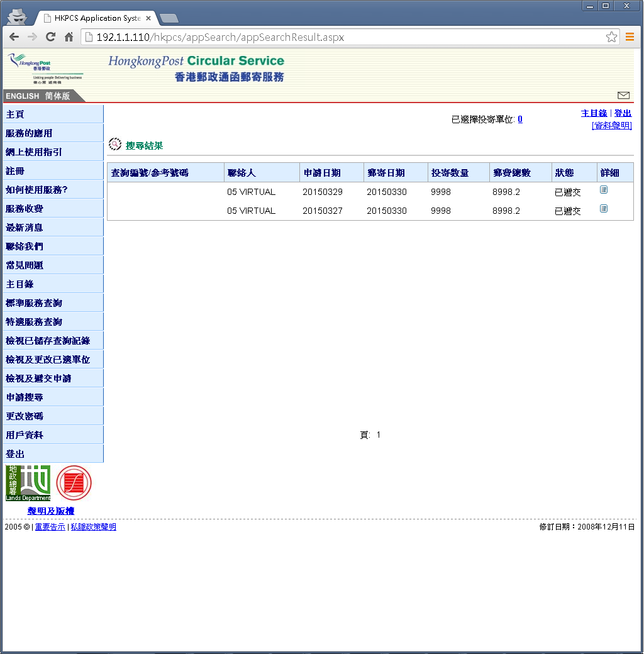Click the search results magnifier icon

click(115, 144)
